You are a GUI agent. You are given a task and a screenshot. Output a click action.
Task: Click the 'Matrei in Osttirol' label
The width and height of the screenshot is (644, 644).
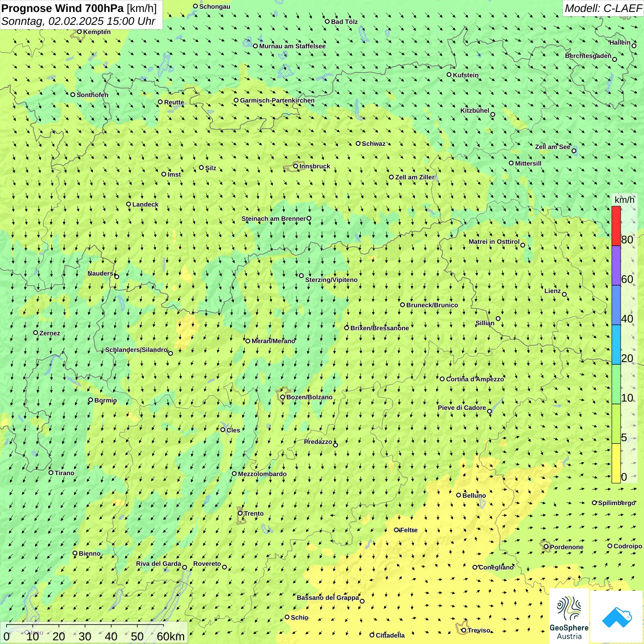point(494,241)
